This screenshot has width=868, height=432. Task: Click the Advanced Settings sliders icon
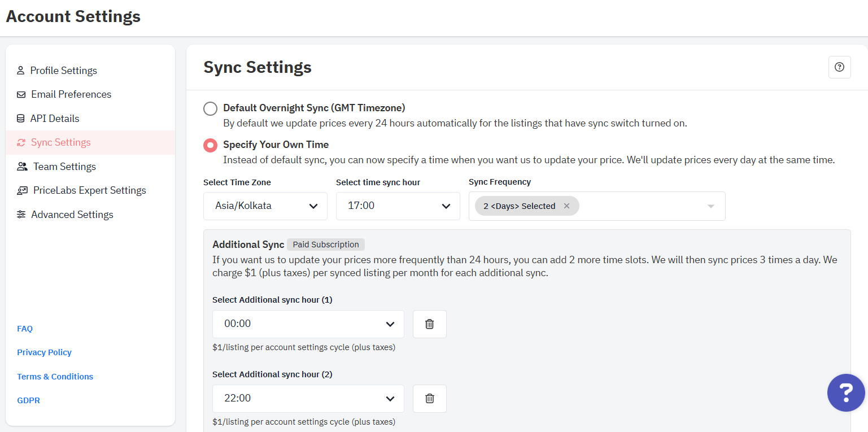point(21,215)
